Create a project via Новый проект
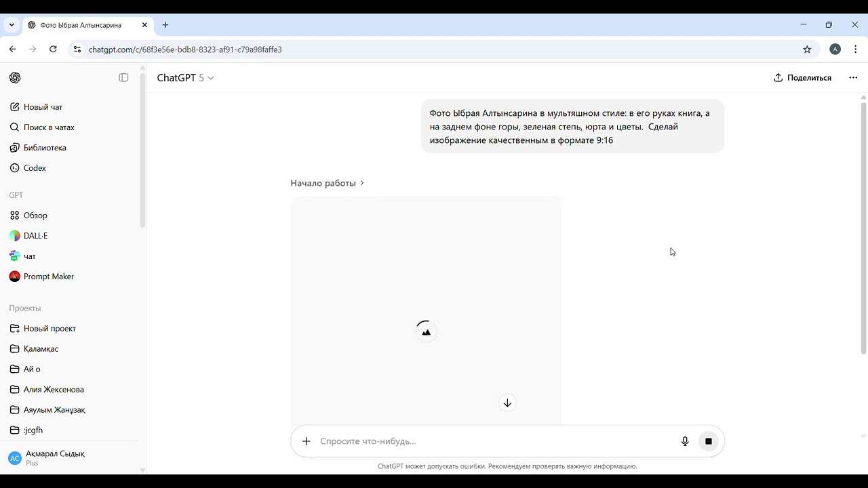This screenshot has height=488, width=868. 71,329
